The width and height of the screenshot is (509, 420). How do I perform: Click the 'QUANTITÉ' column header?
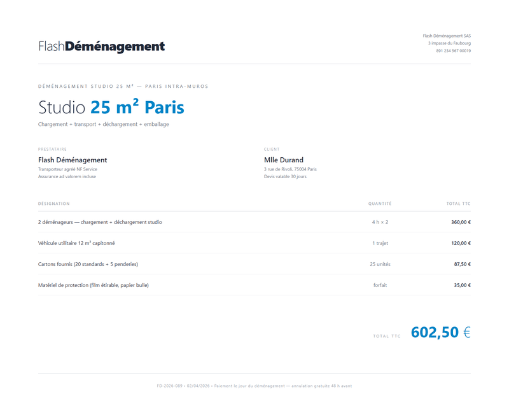tap(380, 204)
